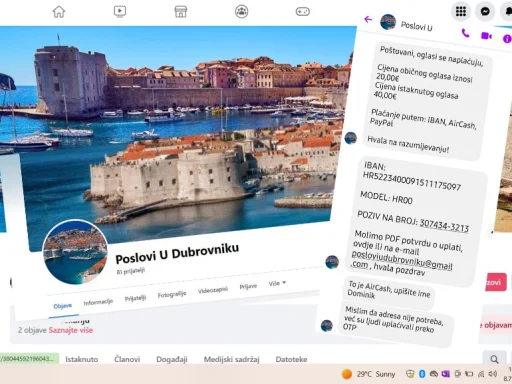This screenshot has height=384, width=512.
Task: Start a video call in chat
Action: click(x=486, y=35)
